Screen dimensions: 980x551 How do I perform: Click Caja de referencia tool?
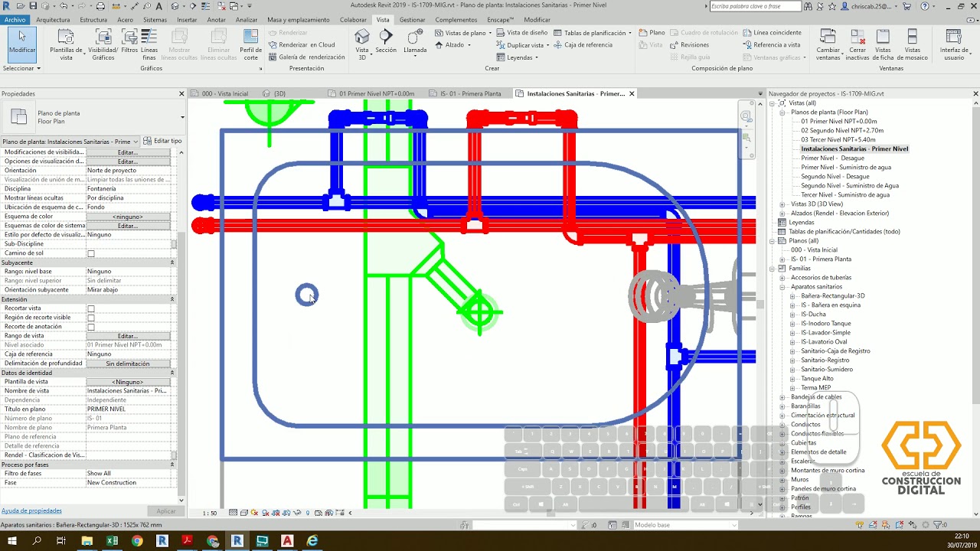[582, 45]
